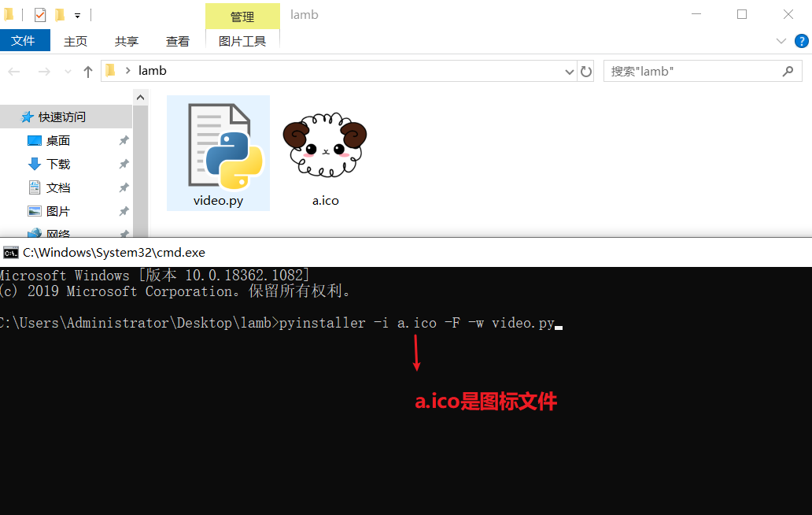The image size is (812, 515).
Task: Open the address bar history dropdown
Action: (569, 72)
